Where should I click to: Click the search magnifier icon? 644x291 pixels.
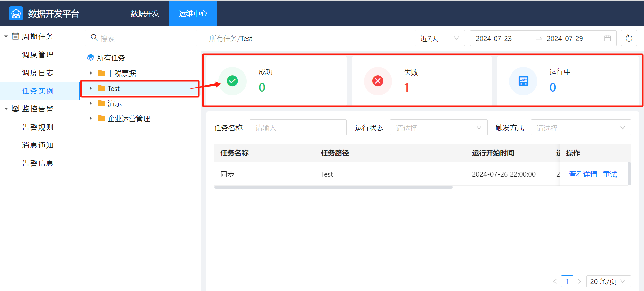click(94, 38)
